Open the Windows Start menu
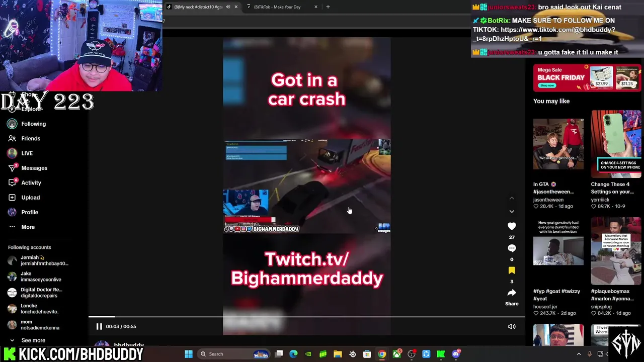Image resolution: width=644 pixels, height=362 pixels. (x=189, y=354)
